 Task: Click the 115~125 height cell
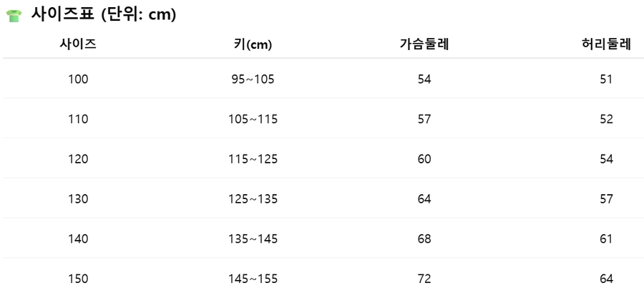pos(253,159)
